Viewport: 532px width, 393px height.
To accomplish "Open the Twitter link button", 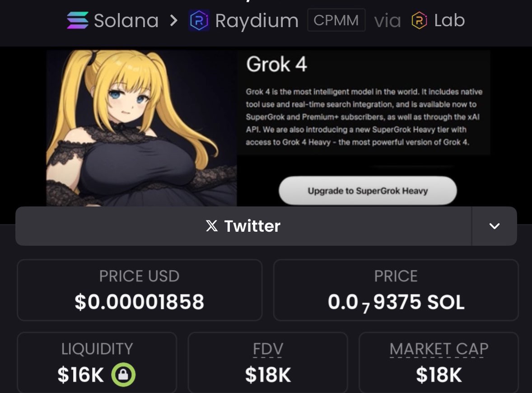I will coord(243,226).
